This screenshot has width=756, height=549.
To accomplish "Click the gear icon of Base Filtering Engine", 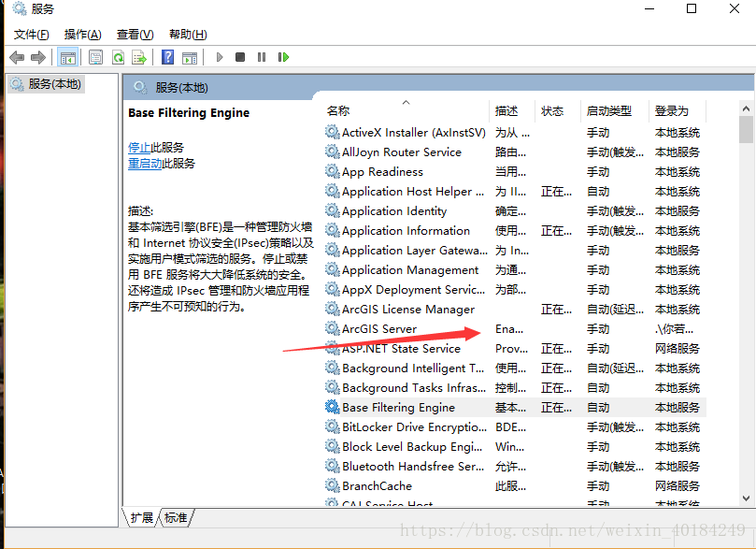I will [332, 407].
